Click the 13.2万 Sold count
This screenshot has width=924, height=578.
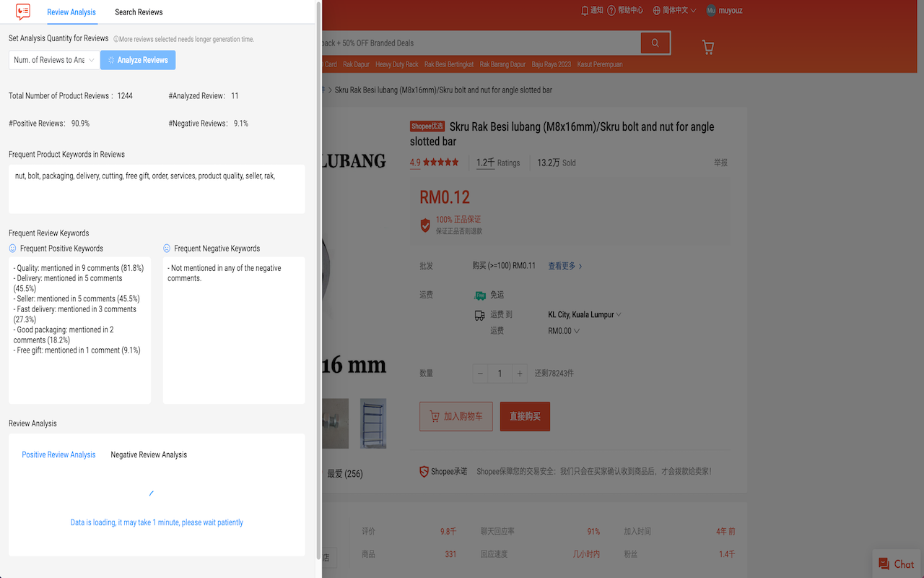click(557, 163)
